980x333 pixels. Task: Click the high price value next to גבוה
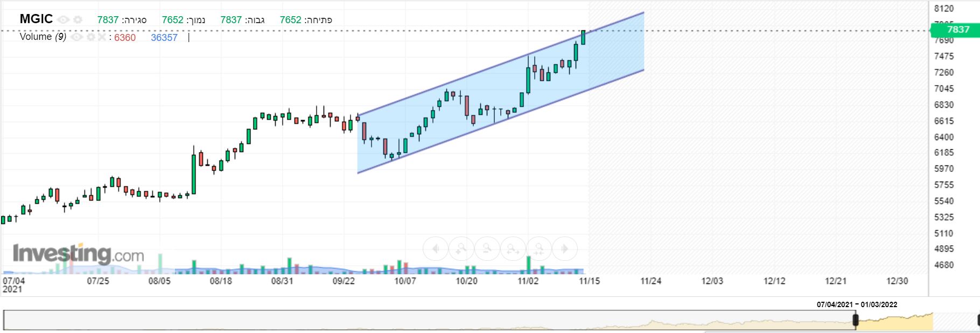(231, 20)
